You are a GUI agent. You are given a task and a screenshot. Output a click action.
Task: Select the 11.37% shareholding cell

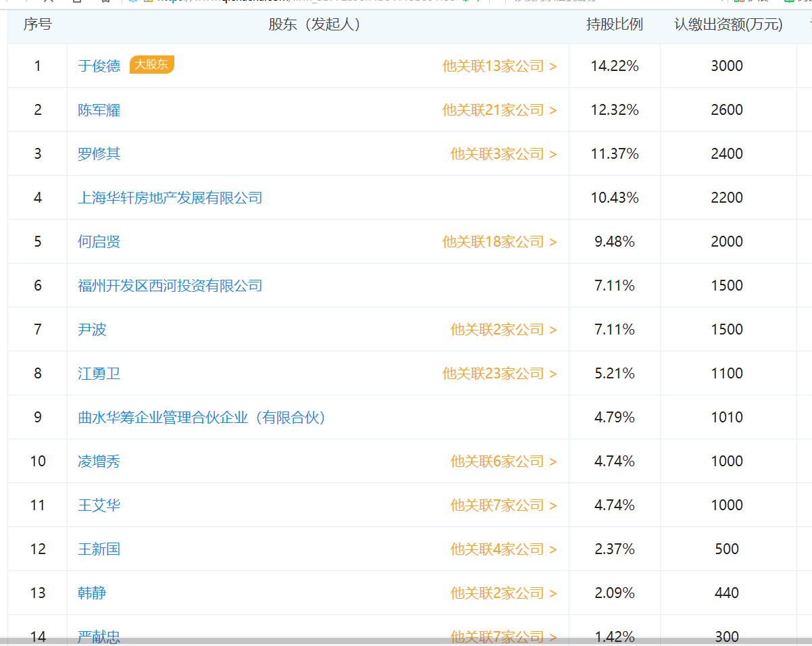pyautogui.click(x=615, y=153)
